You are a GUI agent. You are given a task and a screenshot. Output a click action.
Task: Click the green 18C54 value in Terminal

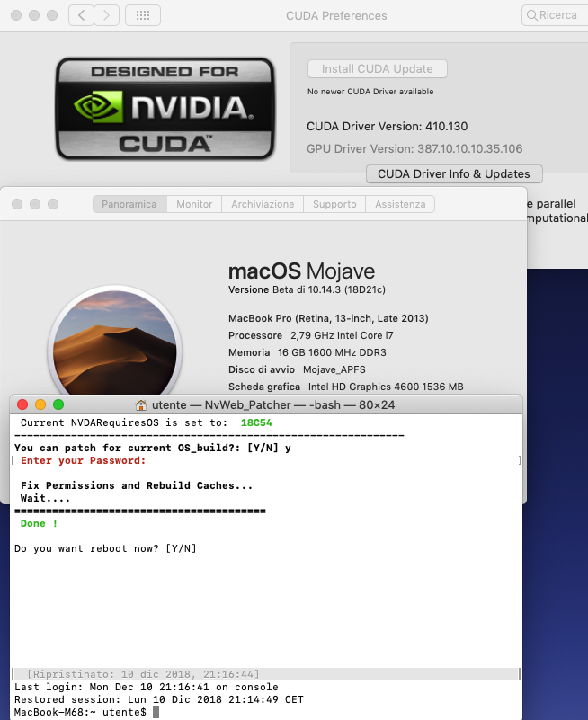click(x=256, y=422)
